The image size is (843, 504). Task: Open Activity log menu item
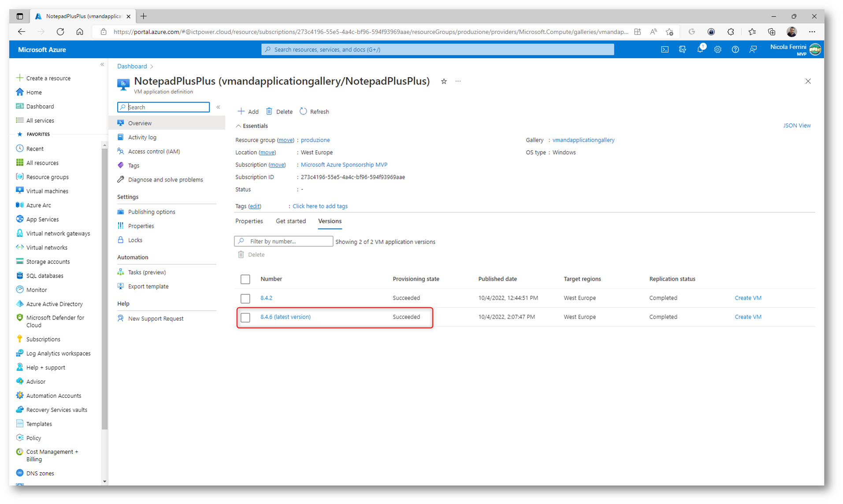point(142,137)
